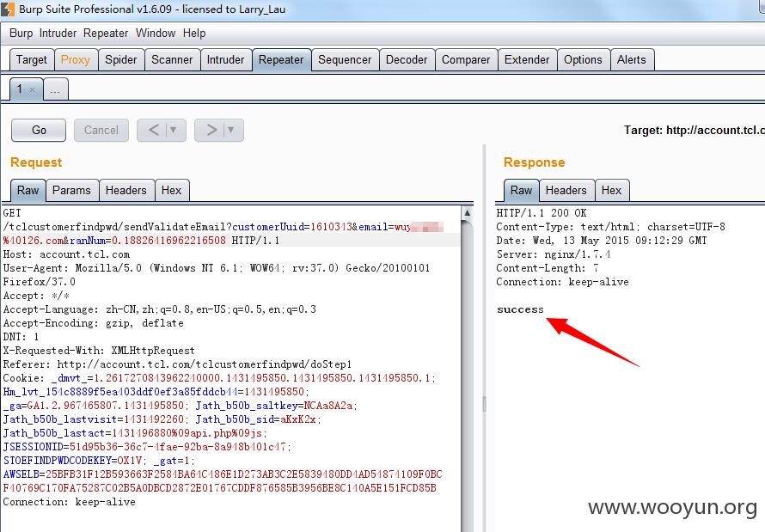Switch to the Spider tool tab
This screenshot has height=532, width=765.
tap(121, 59)
